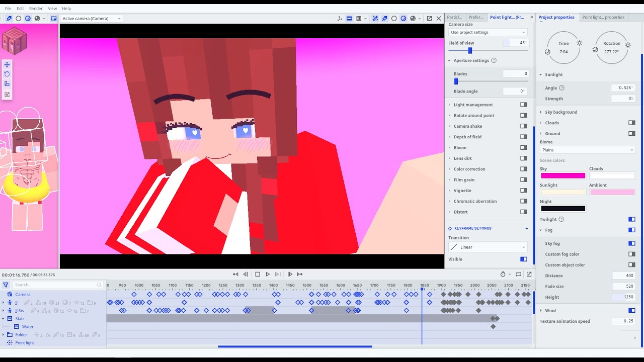Toggle the grid overlay icon in viewport toolbar
Screen dimensions: 644x362
[359, 19]
